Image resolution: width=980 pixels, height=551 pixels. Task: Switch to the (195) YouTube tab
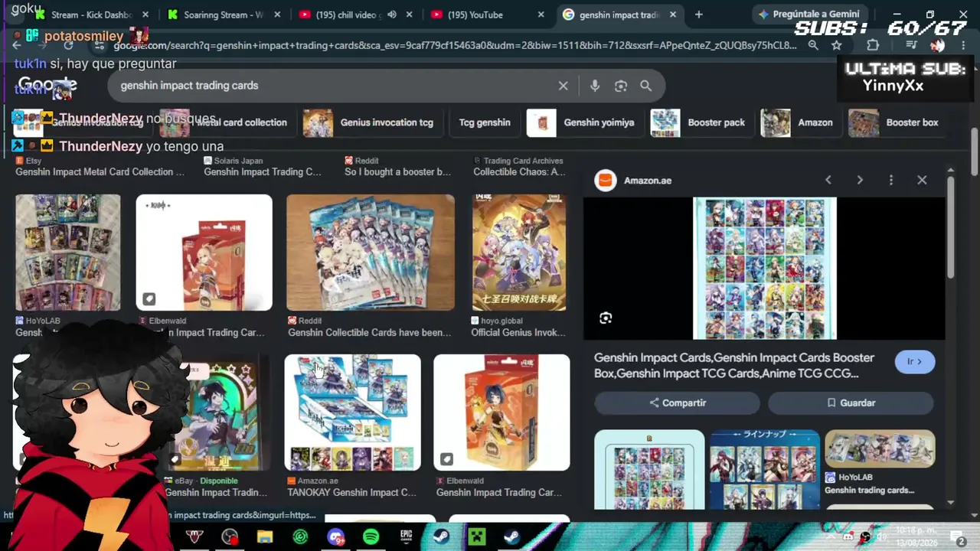487,15
